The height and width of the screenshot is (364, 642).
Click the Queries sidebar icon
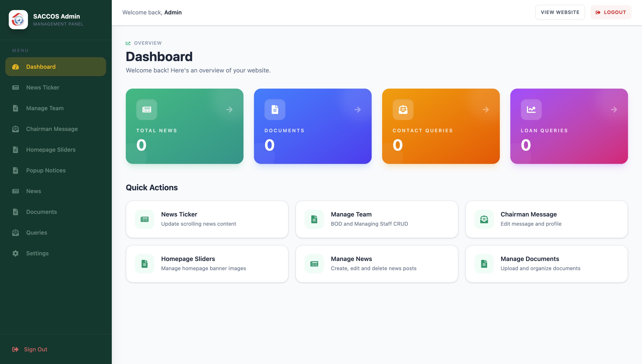coord(16,233)
